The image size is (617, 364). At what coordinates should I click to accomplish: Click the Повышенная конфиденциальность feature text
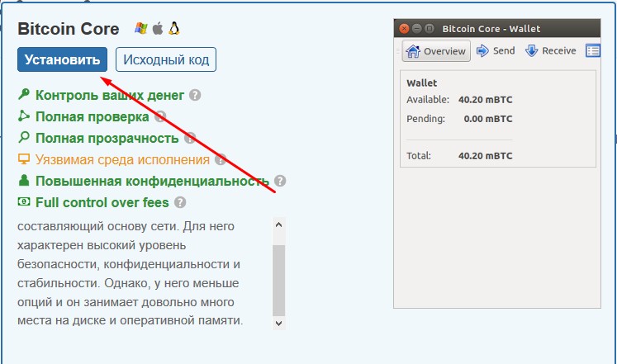[x=152, y=182]
